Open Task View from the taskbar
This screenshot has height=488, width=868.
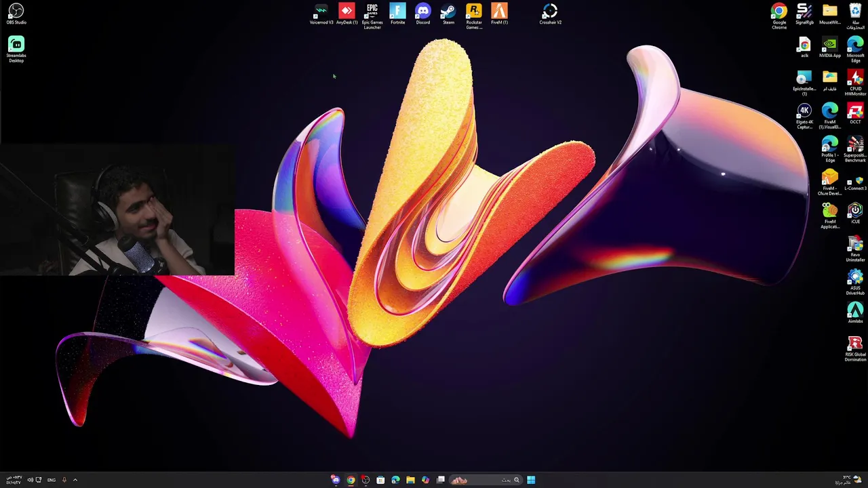[x=441, y=480]
